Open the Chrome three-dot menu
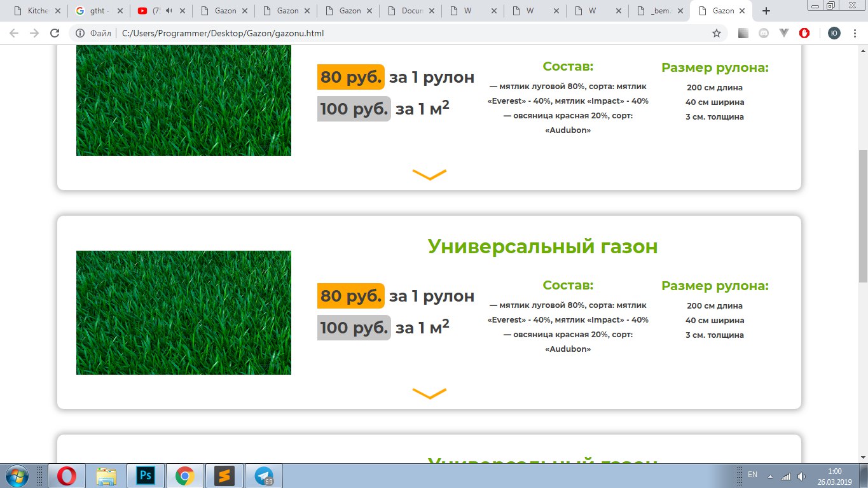 pyautogui.click(x=855, y=33)
